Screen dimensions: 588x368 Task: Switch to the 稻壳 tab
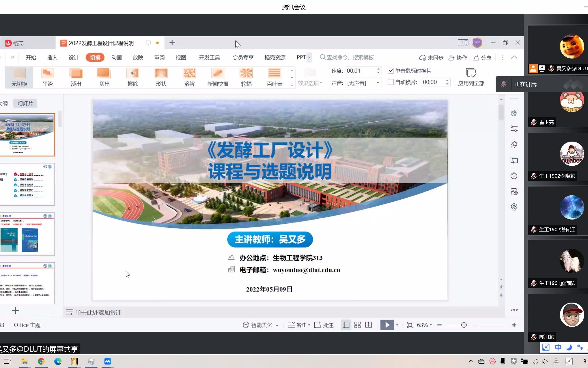pos(28,43)
